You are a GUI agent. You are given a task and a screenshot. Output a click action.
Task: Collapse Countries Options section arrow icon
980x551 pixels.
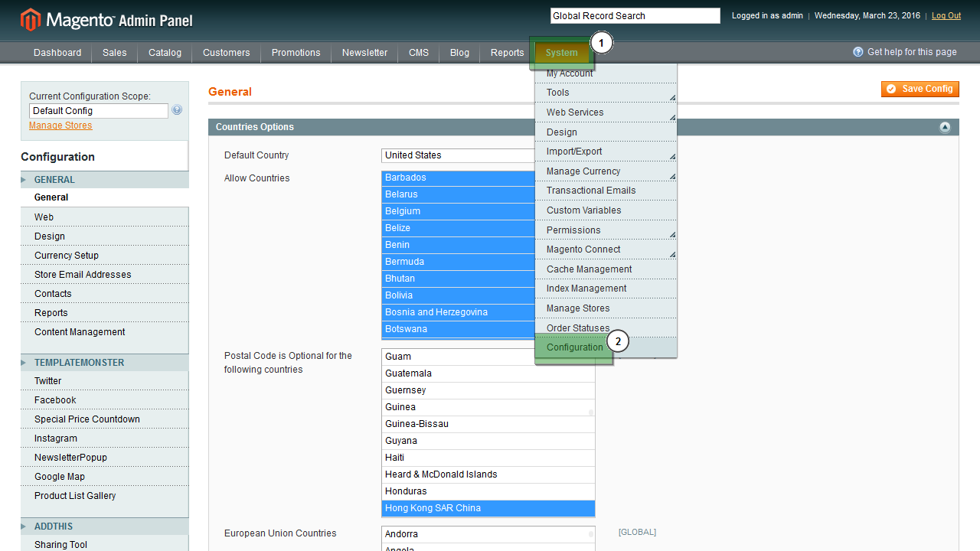(x=945, y=127)
